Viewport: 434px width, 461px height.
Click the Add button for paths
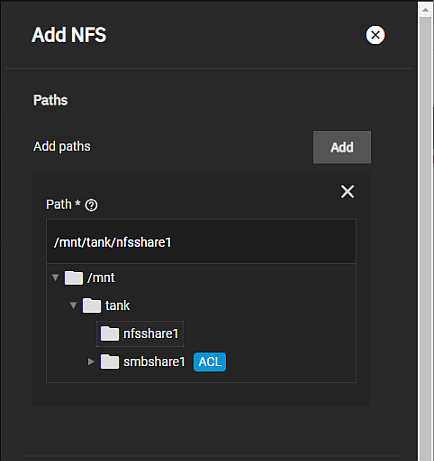coord(342,147)
